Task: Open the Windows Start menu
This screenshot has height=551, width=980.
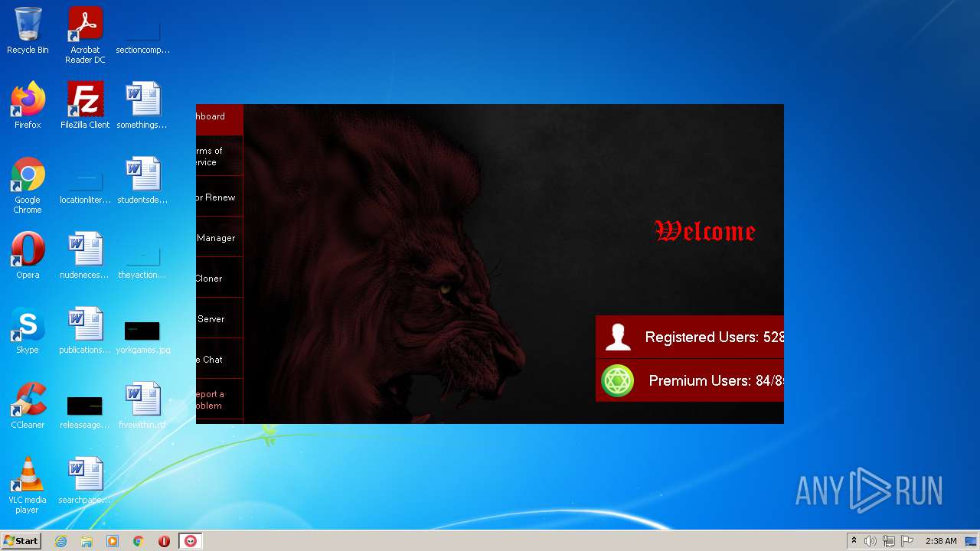Action: (x=21, y=540)
